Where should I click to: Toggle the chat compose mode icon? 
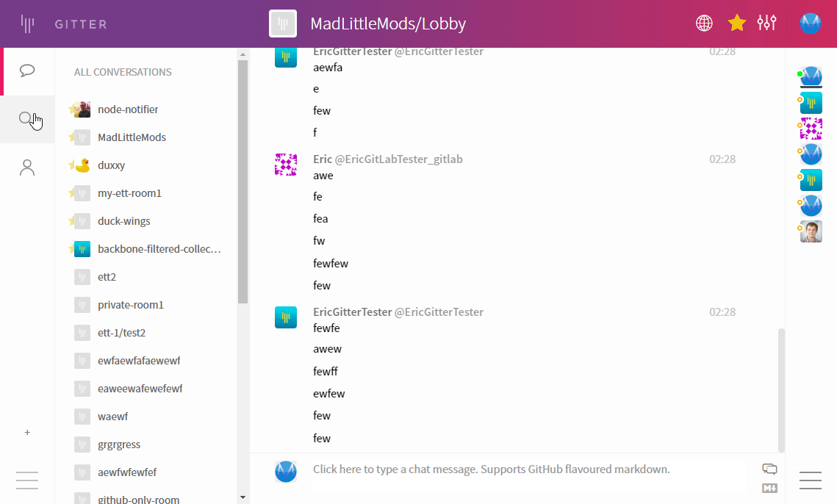(x=769, y=469)
